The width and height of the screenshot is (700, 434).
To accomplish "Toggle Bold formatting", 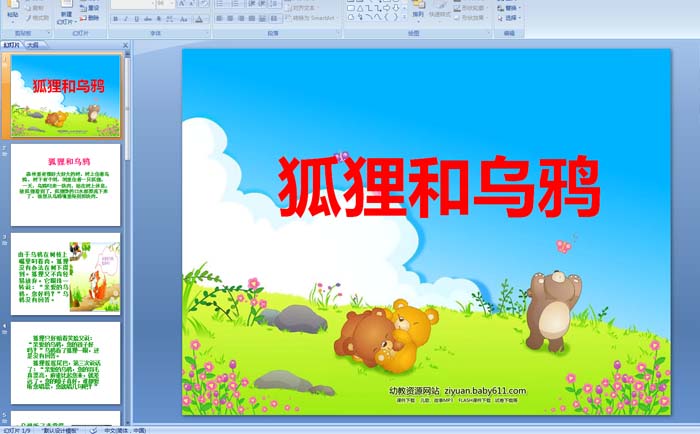I will pos(115,18).
